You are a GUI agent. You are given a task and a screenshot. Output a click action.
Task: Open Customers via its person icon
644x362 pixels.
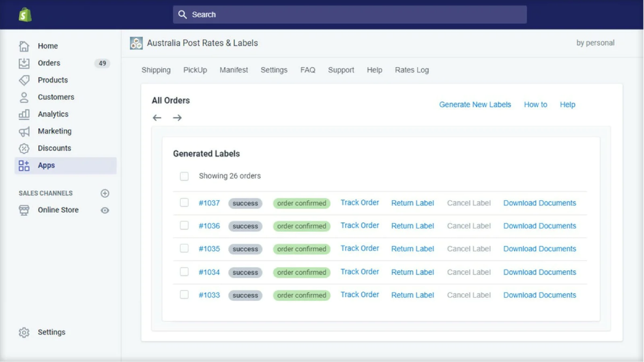pyautogui.click(x=24, y=97)
